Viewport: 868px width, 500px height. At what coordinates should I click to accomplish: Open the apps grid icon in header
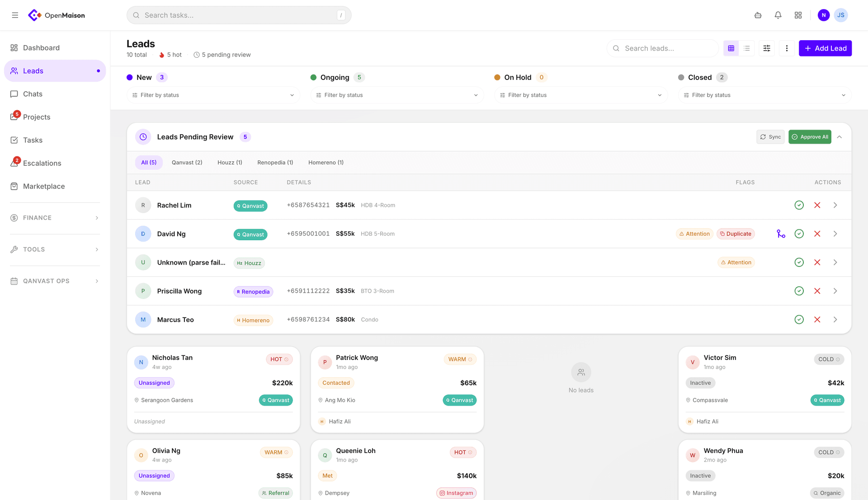click(798, 15)
